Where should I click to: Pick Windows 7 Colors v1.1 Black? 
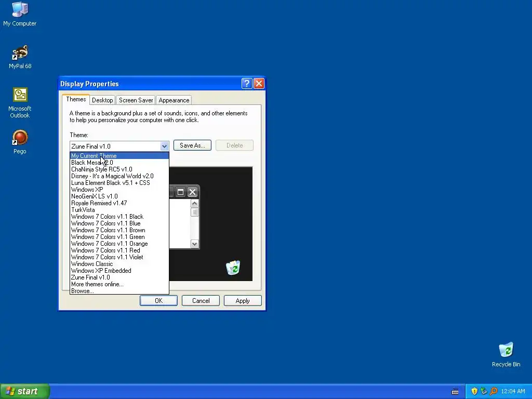(x=119, y=217)
